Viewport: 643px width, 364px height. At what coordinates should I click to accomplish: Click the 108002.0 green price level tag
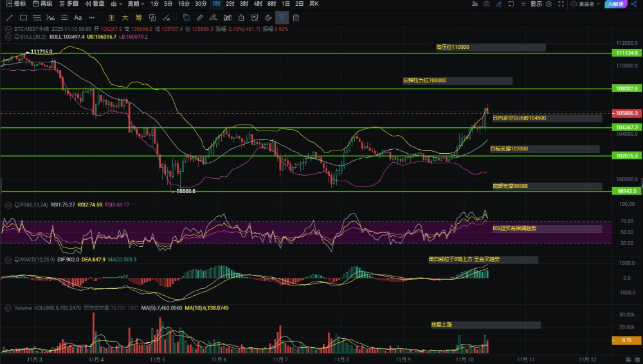[x=626, y=88]
